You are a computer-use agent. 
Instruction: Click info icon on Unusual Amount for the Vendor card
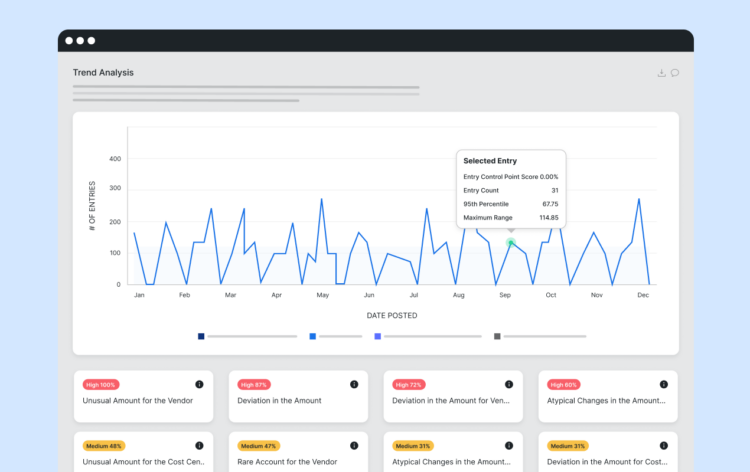[x=199, y=384]
